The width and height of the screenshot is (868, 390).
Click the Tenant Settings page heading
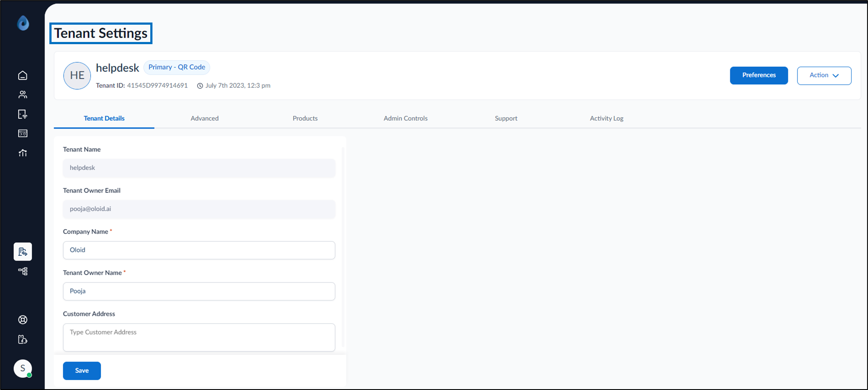tap(101, 33)
